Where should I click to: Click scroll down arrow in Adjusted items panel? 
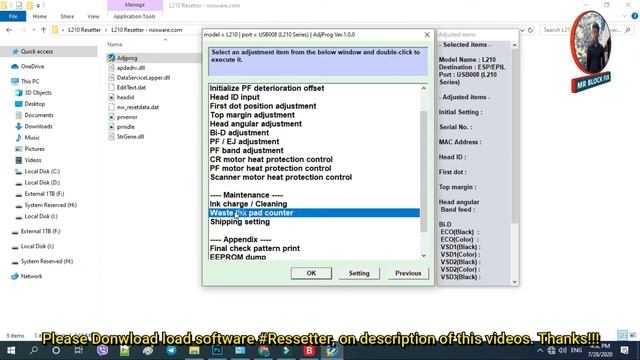(514, 282)
